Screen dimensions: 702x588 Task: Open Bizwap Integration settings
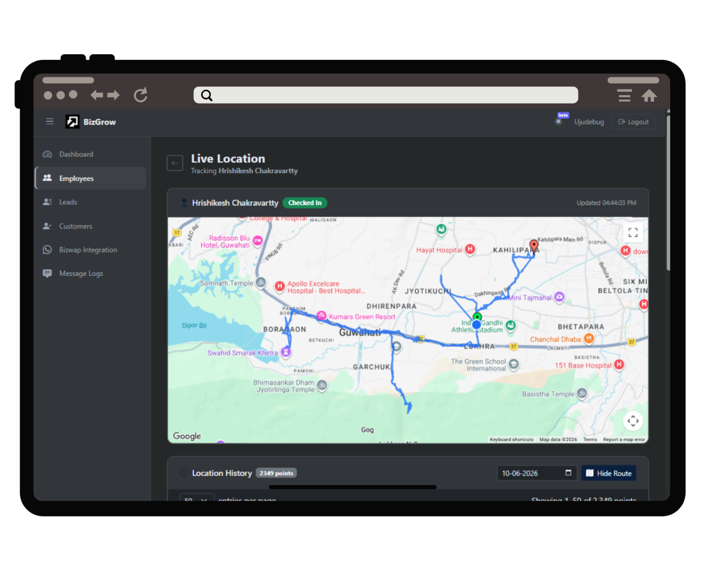click(x=91, y=250)
